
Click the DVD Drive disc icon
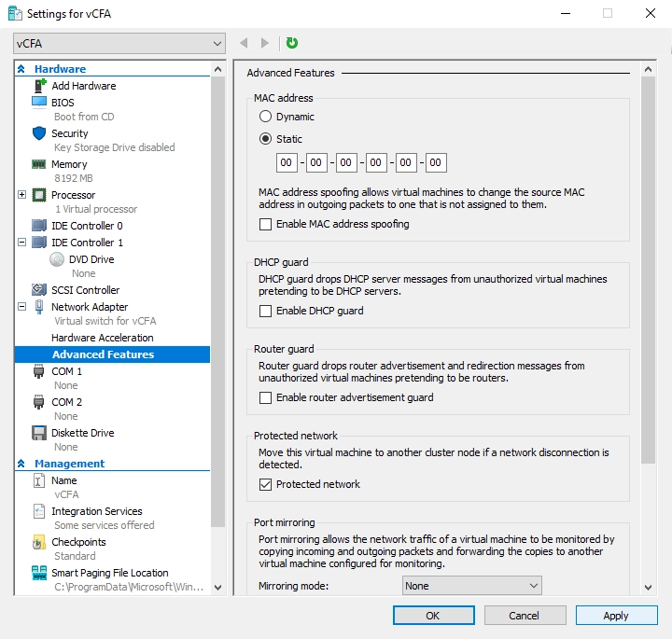coord(57,259)
